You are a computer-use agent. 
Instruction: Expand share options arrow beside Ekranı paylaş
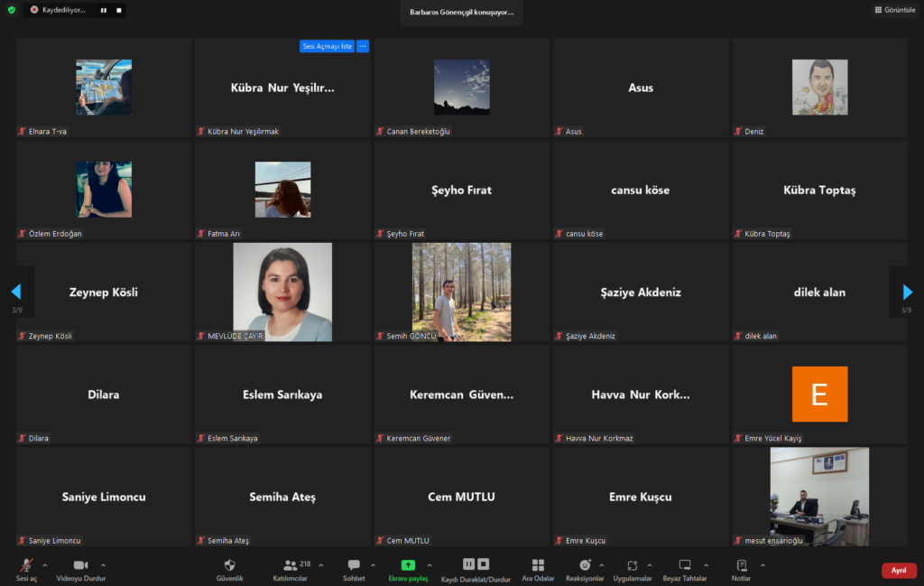pos(430,565)
